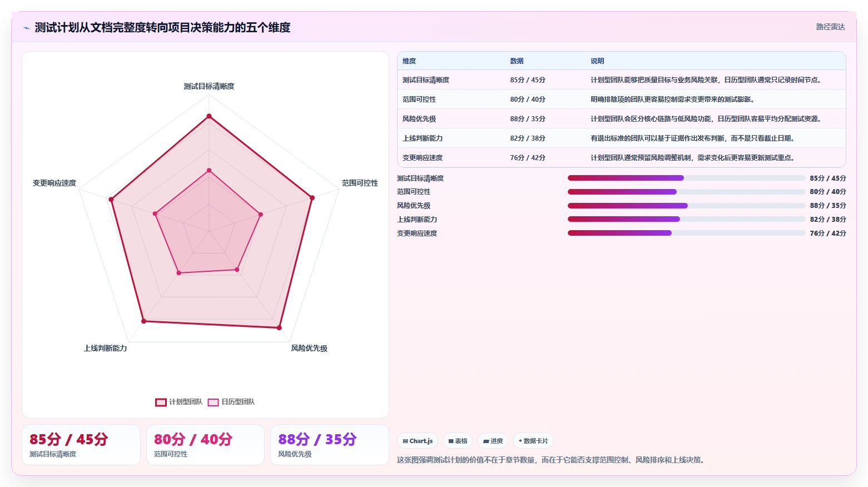Click the 风险优先级 progress bar
This screenshot has height=487, width=868.
tap(686, 206)
